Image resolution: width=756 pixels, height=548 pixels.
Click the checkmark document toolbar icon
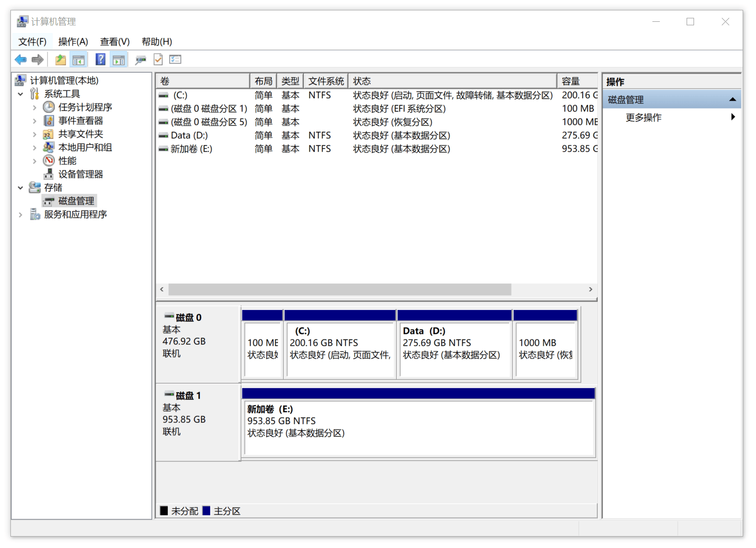tap(158, 60)
